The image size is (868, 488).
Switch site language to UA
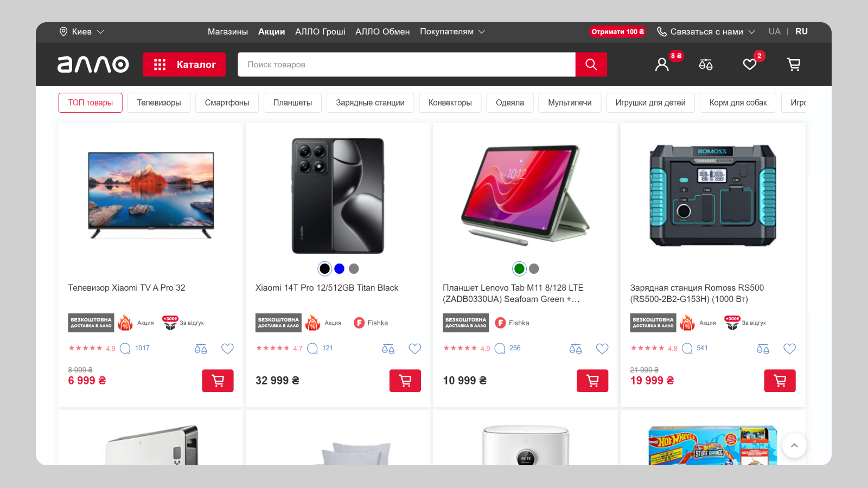coord(775,31)
